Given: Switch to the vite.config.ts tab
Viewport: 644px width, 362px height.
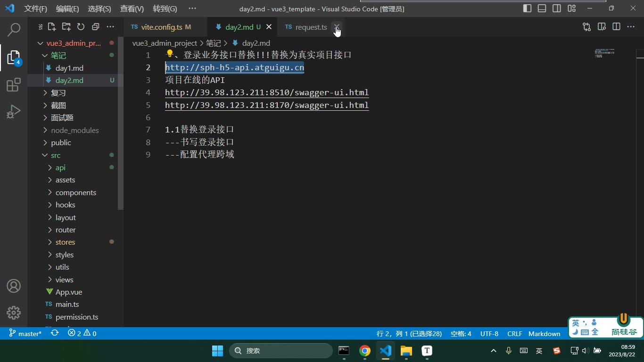Looking at the screenshot, I should [165, 27].
